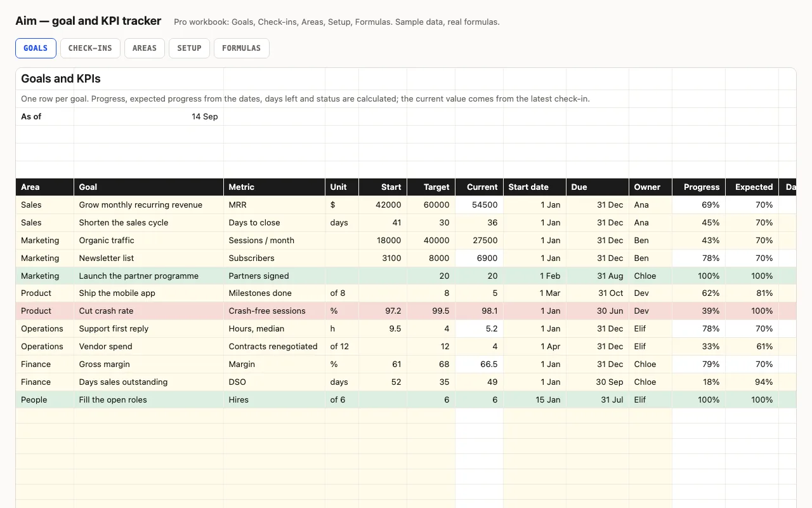
Task: Select the 'Shorten the sales cycle' cell
Action: click(x=149, y=223)
